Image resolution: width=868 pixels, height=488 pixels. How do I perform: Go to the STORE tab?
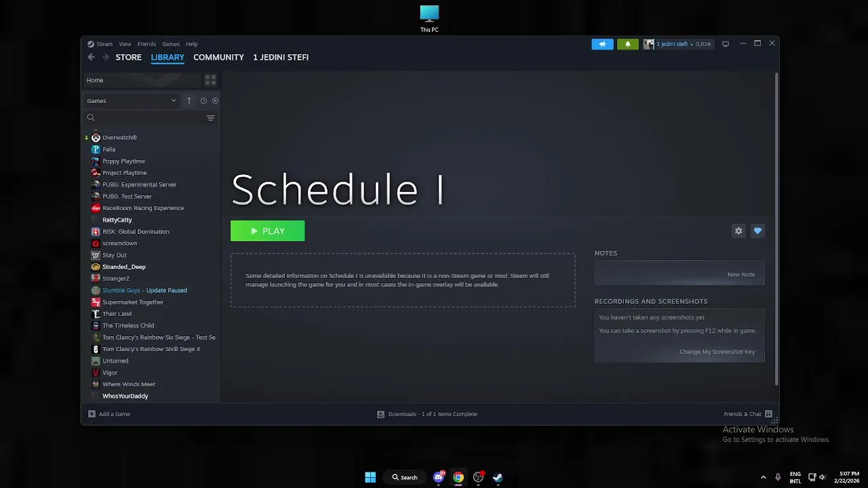click(x=128, y=58)
